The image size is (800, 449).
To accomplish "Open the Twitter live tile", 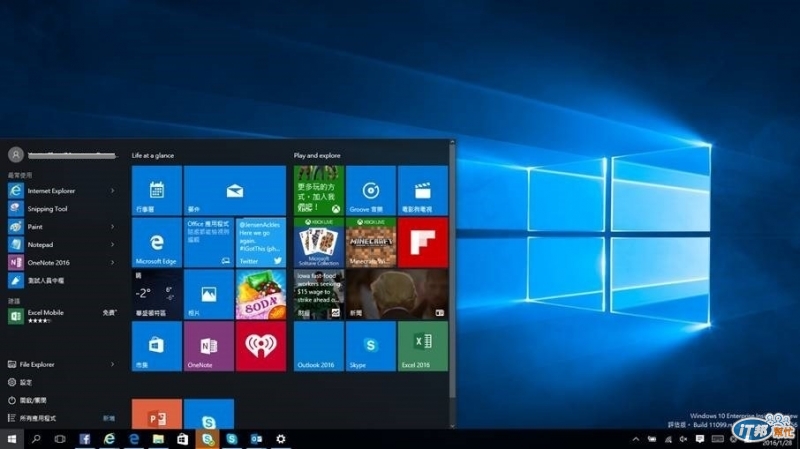I will pyautogui.click(x=261, y=242).
